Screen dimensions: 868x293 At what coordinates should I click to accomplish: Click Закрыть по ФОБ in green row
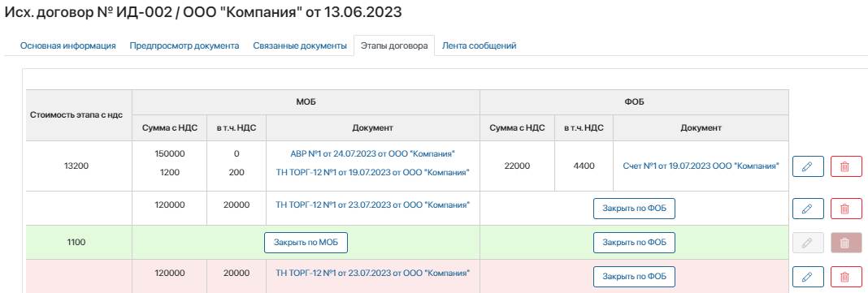pos(635,243)
